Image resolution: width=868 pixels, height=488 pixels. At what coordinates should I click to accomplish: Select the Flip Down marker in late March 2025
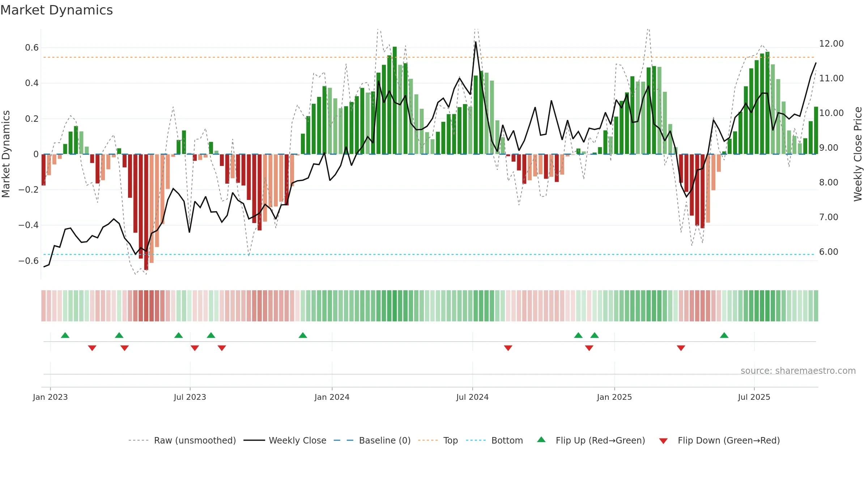[681, 348]
